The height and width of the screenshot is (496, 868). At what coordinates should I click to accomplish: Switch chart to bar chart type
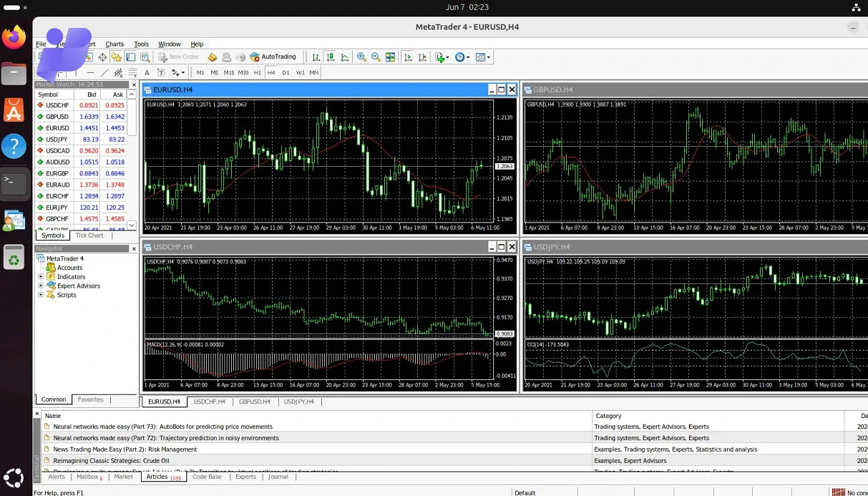[x=316, y=57]
